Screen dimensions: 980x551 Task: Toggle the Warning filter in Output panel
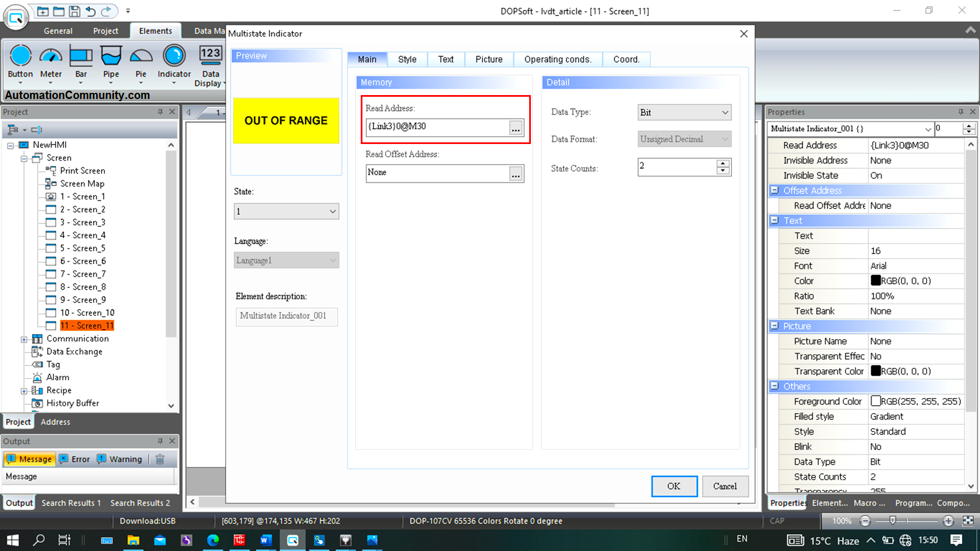(120, 459)
